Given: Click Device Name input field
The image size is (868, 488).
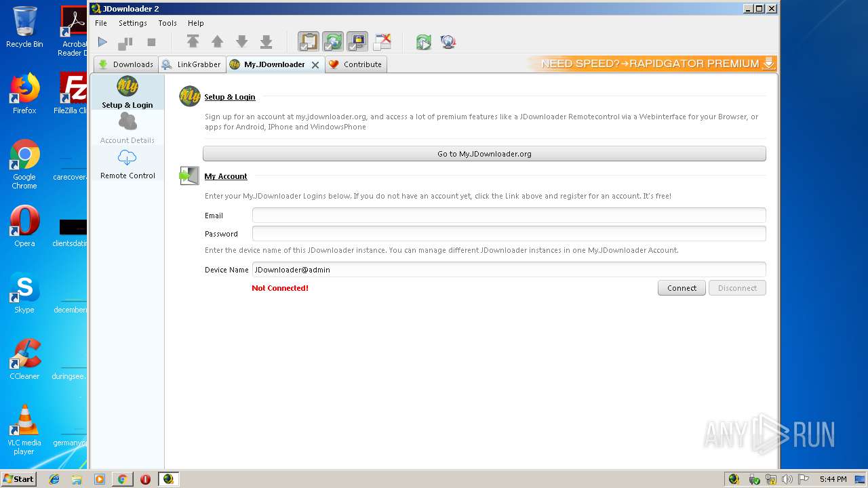Looking at the screenshot, I should point(509,270).
